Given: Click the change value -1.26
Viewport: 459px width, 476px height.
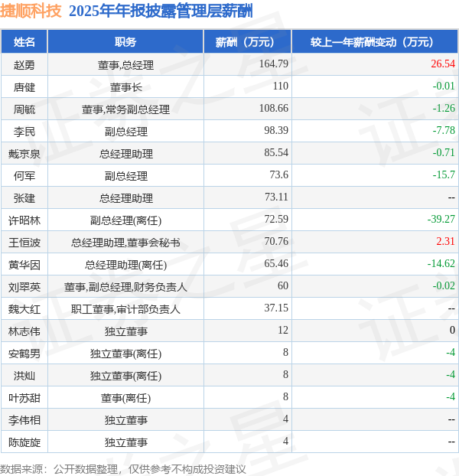Looking at the screenshot, I should point(444,108).
